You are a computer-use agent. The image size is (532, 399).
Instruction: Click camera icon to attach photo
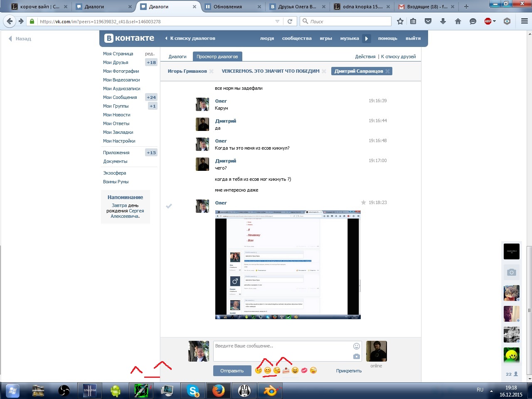[x=356, y=356]
